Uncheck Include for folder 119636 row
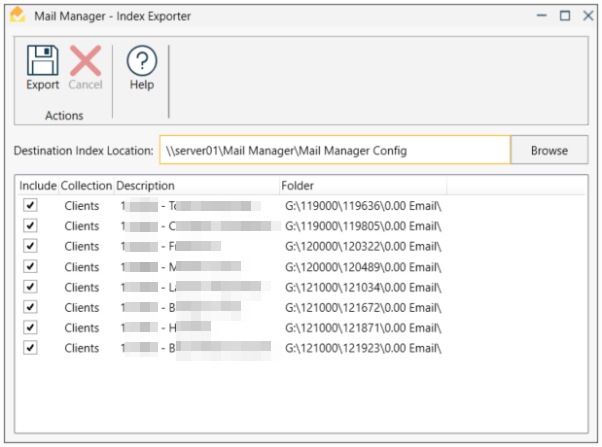Viewport: 602px width, 447px height. (31, 205)
